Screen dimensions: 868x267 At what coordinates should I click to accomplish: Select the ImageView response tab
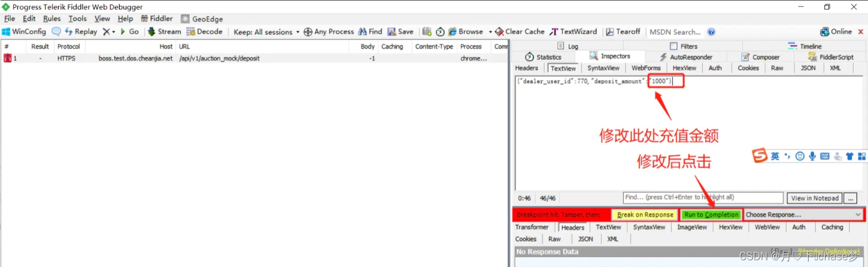692,227
